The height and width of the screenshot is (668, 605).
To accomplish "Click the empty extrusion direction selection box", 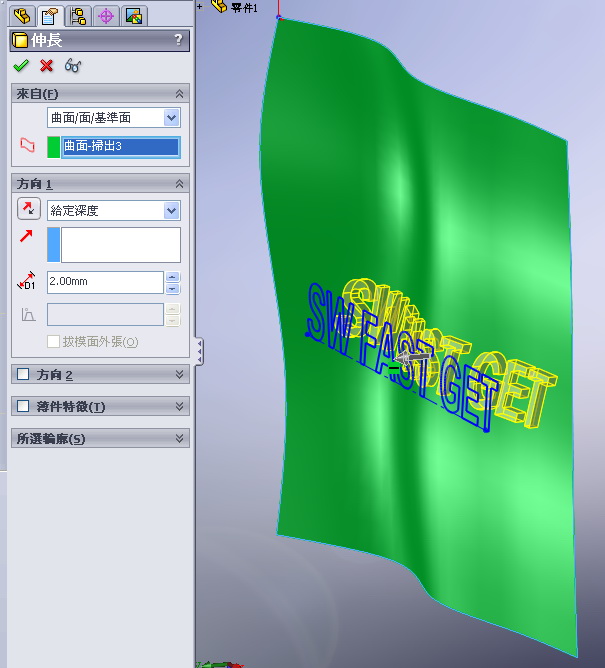I will pos(121,245).
